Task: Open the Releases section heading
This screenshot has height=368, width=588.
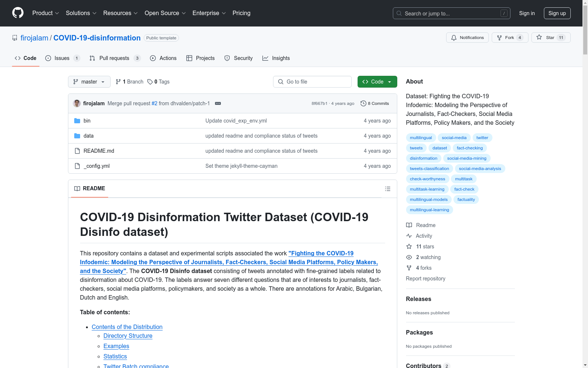Action: pyautogui.click(x=419, y=299)
